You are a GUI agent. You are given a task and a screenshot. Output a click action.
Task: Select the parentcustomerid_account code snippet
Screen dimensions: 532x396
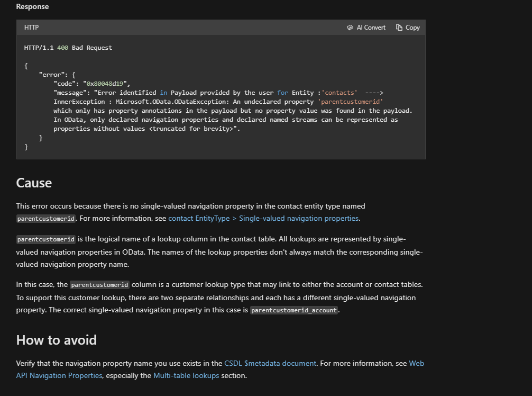(x=294, y=310)
